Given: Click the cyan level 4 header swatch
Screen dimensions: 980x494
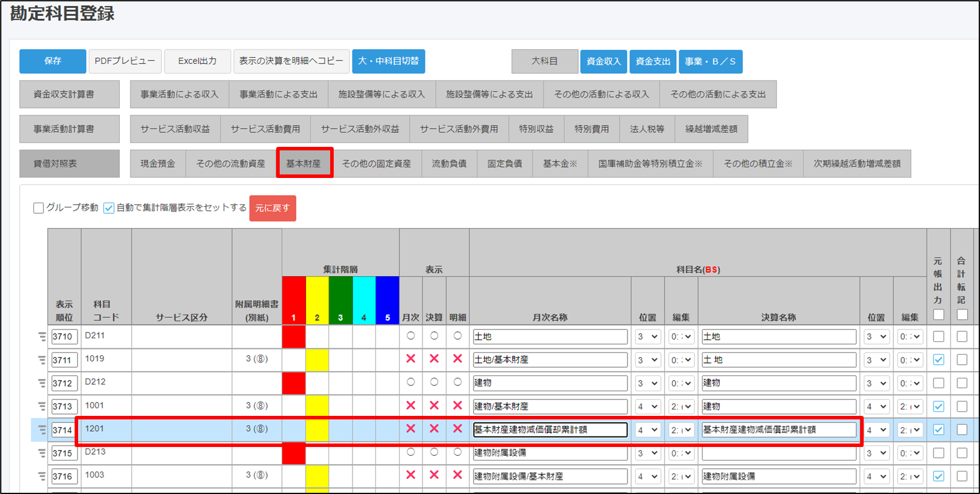Looking at the screenshot, I should click(364, 300).
